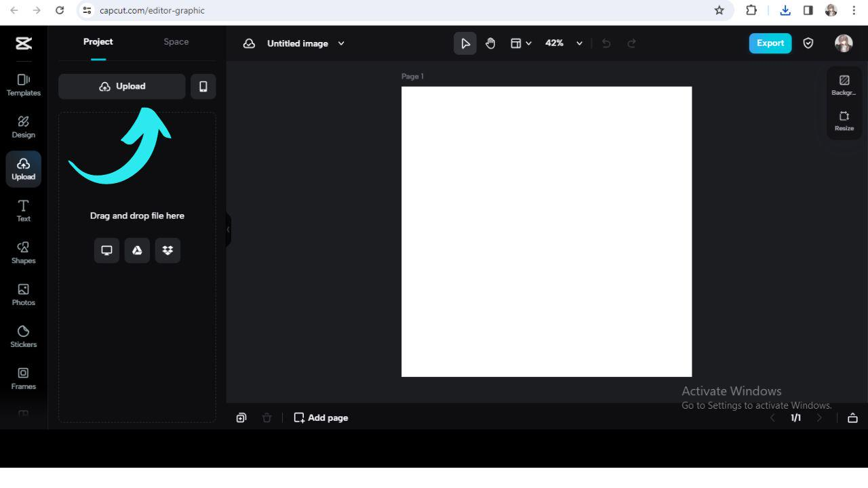Image resolution: width=868 pixels, height=488 pixels.
Task: Switch to the Space tab
Action: [x=176, y=41]
